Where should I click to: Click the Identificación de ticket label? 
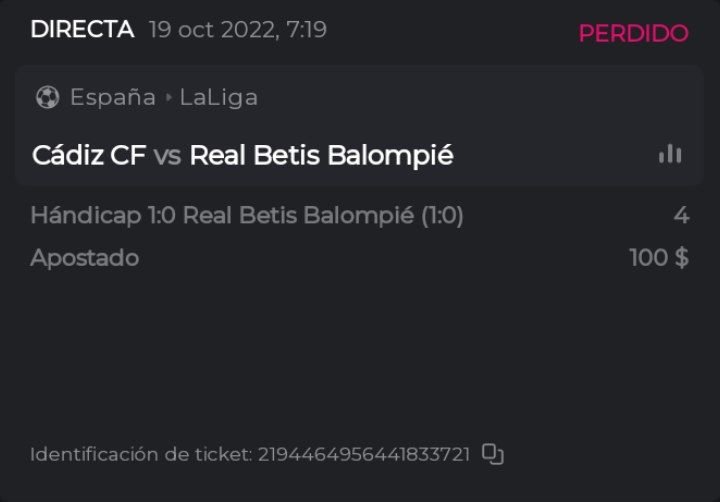(x=141, y=455)
